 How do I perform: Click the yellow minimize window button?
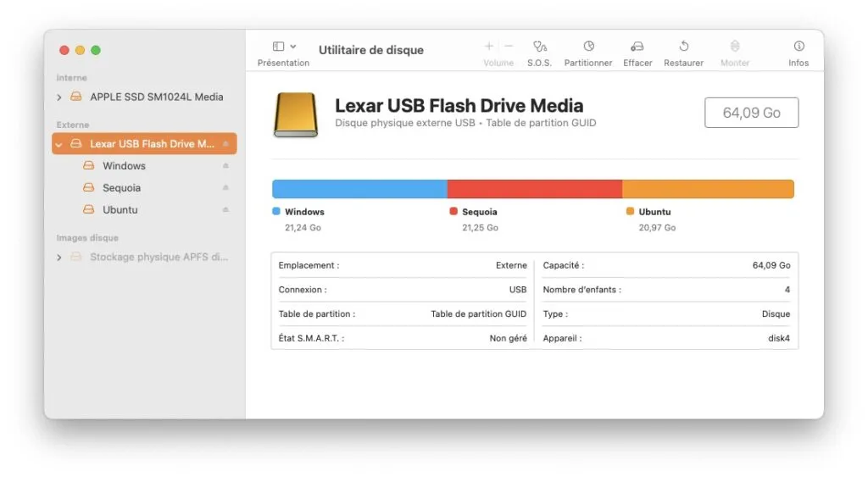coord(80,50)
